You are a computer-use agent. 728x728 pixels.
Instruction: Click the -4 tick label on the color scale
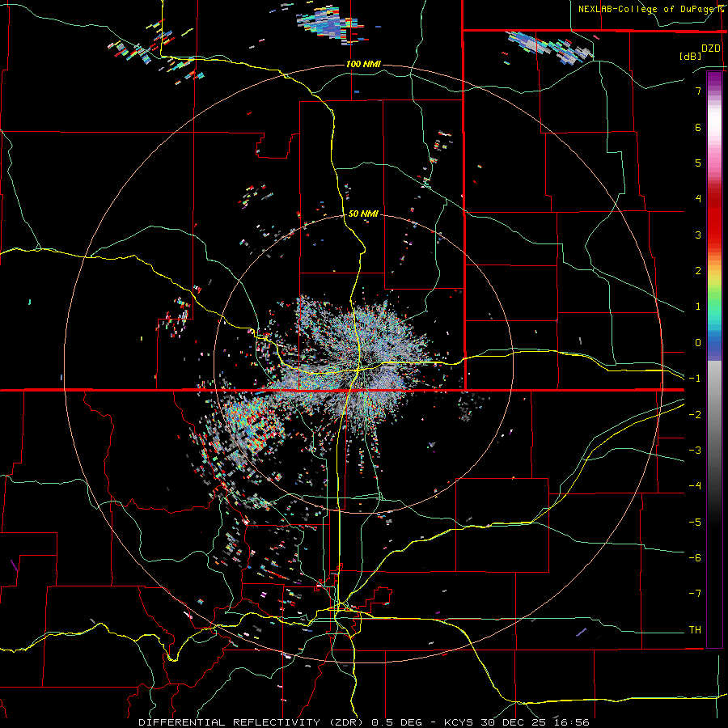[695, 485]
